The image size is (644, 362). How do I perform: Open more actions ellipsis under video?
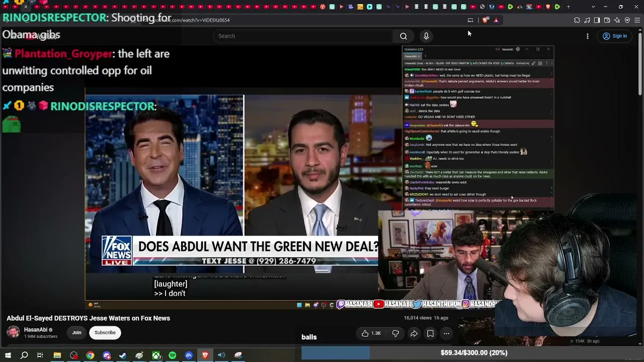pos(446,333)
